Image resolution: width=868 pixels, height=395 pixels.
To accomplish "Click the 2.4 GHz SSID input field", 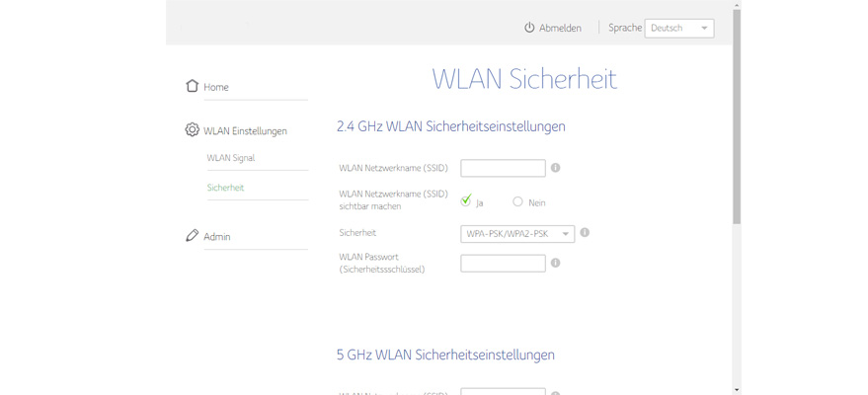I will (503, 168).
